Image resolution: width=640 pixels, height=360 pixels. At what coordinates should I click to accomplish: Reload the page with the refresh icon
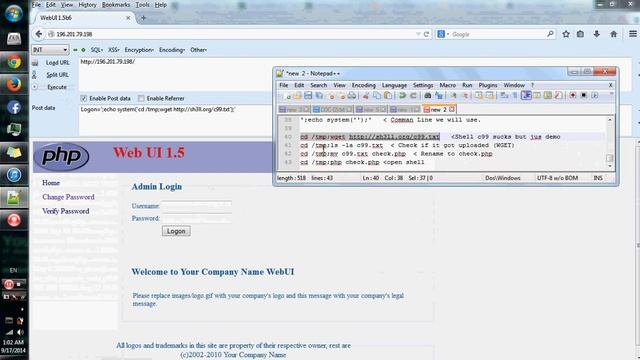427,34
